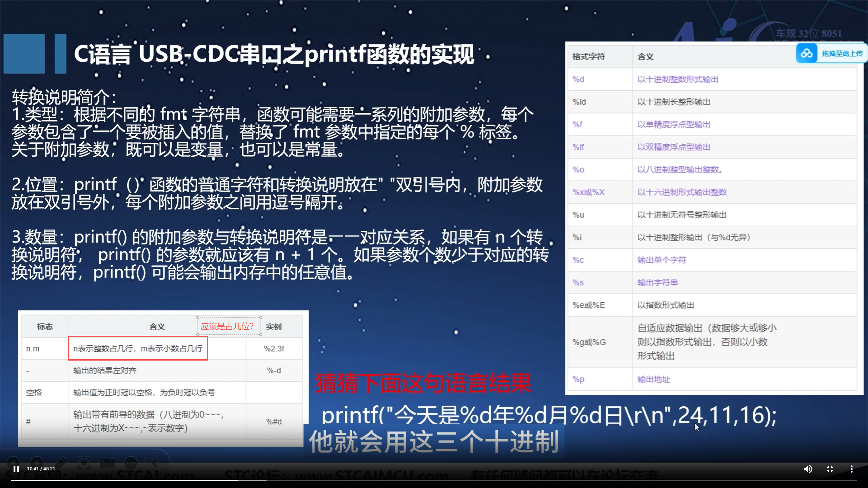Click the ellipsis comment bubble icon
Image resolution: width=868 pixels, height=488 pixels.
click(131, 462)
